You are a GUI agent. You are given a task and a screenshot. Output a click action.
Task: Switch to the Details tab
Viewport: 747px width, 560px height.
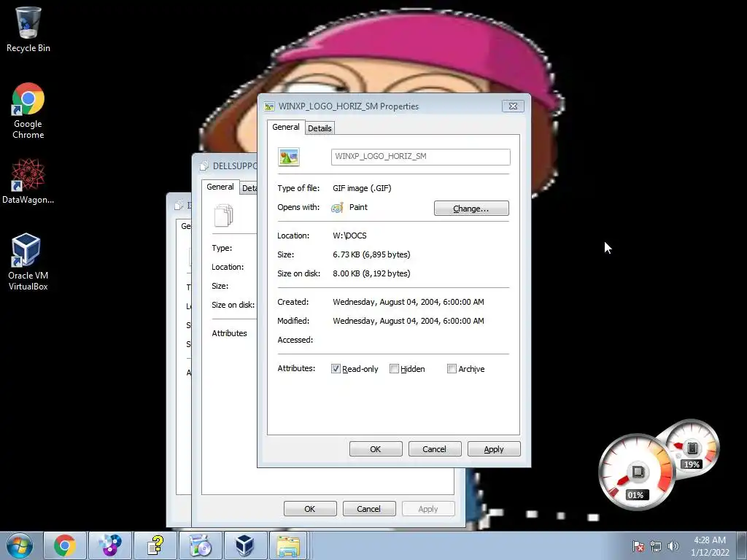coord(320,128)
